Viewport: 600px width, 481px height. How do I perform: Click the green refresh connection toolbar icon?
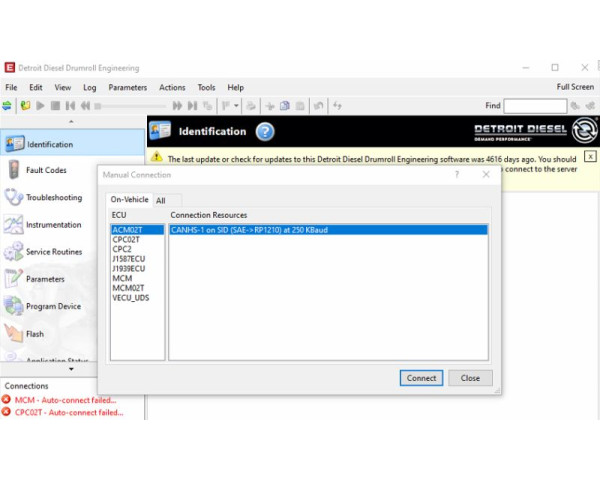pyautogui.click(x=9, y=105)
